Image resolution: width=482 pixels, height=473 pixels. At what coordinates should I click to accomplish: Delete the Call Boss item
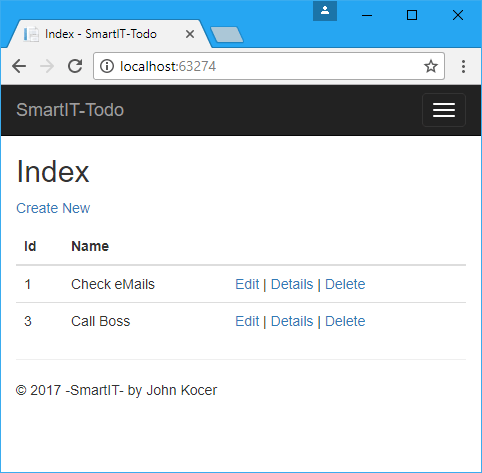pyautogui.click(x=345, y=321)
